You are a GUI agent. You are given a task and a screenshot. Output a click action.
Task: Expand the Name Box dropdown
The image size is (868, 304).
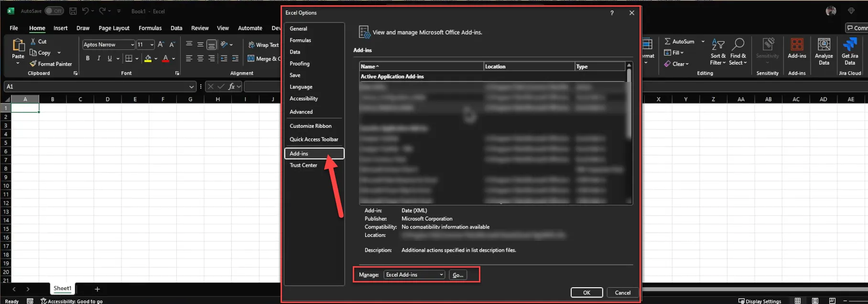192,87
